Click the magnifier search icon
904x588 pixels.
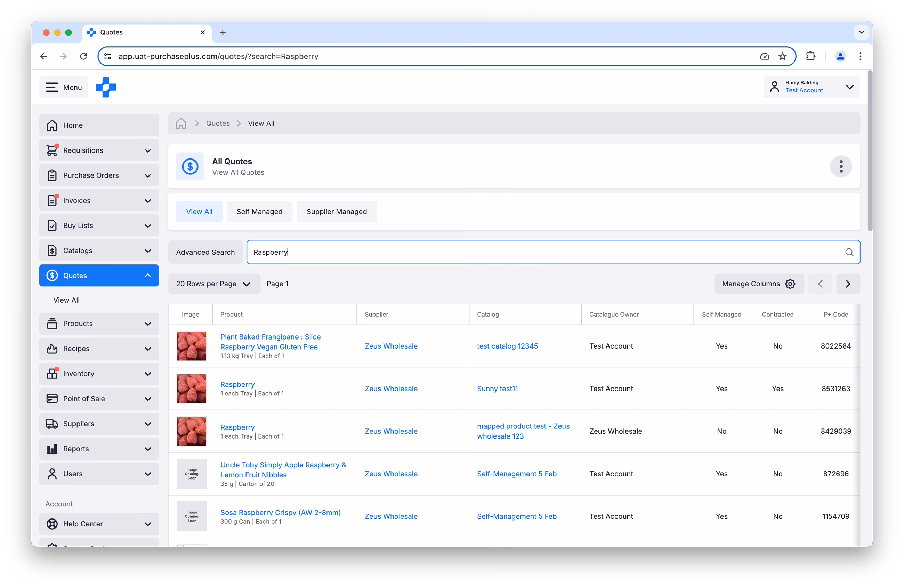[849, 252]
